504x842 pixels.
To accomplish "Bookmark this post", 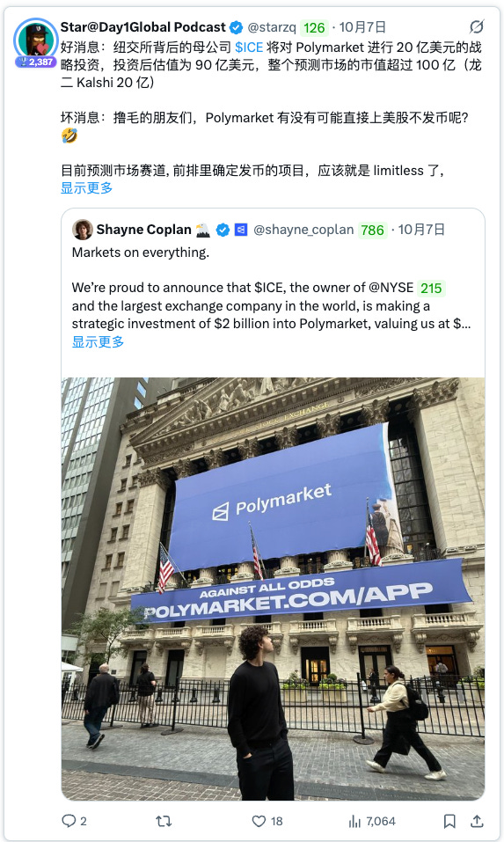I will (449, 821).
